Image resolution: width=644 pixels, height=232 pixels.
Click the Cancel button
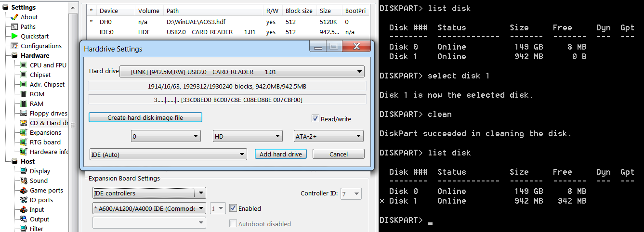(339, 154)
